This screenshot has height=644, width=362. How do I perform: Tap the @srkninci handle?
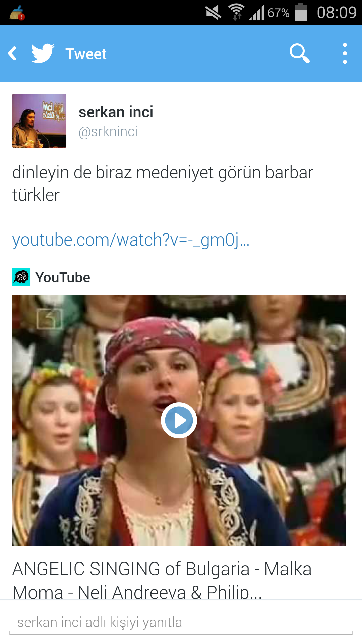coord(108,132)
